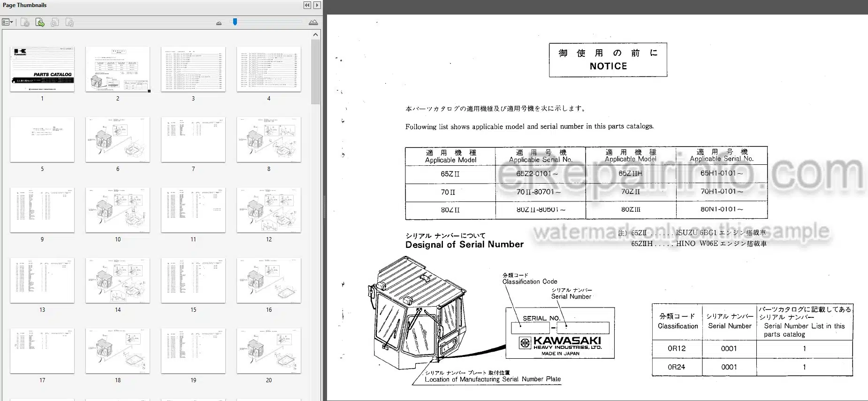Click the '65H1-0101~' serial number cell
This screenshot has height=401, width=868.
(x=722, y=173)
